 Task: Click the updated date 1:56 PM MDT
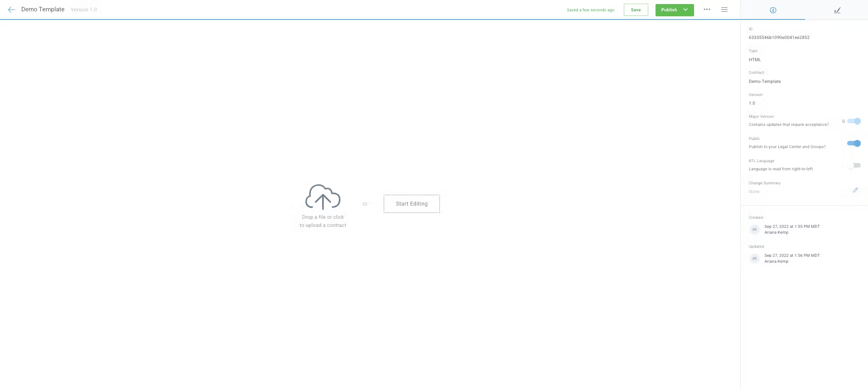pyautogui.click(x=792, y=255)
